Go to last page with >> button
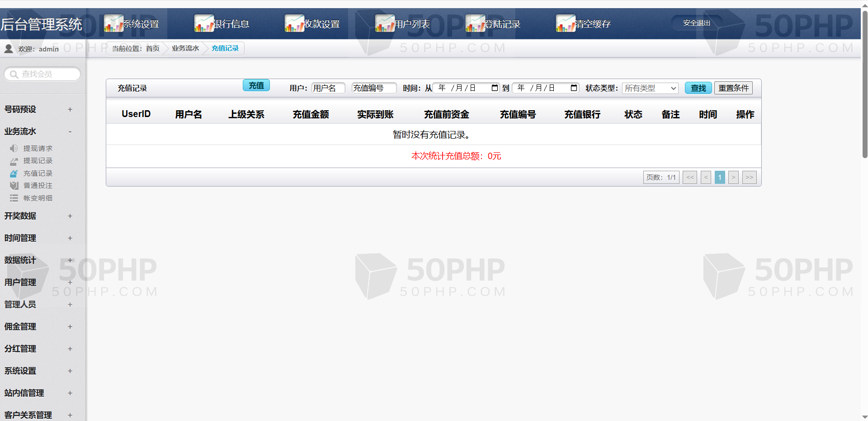 (x=749, y=178)
